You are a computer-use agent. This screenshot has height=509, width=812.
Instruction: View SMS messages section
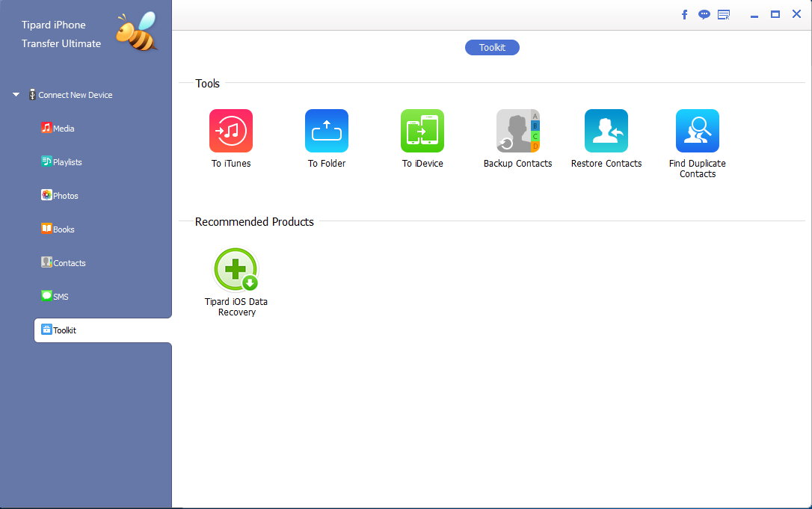pyautogui.click(x=55, y=296)
